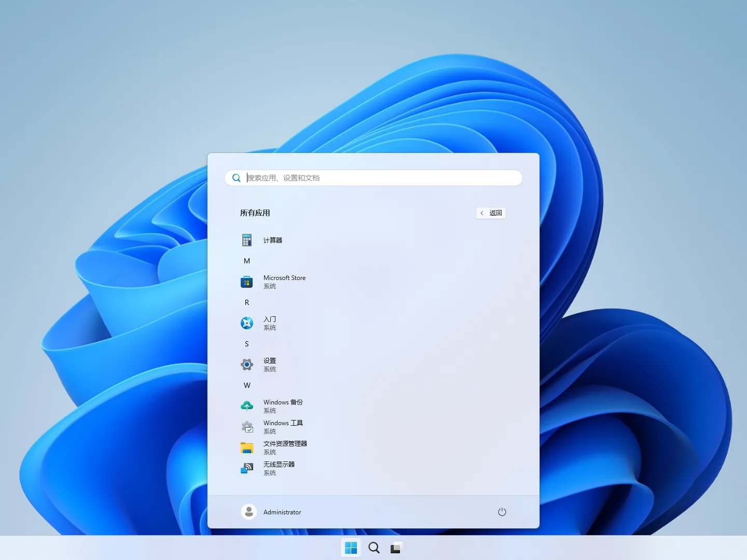Open 设置 from the all apps list
The width and height of the screenshot is (747, 560).
tap(269, 365)
